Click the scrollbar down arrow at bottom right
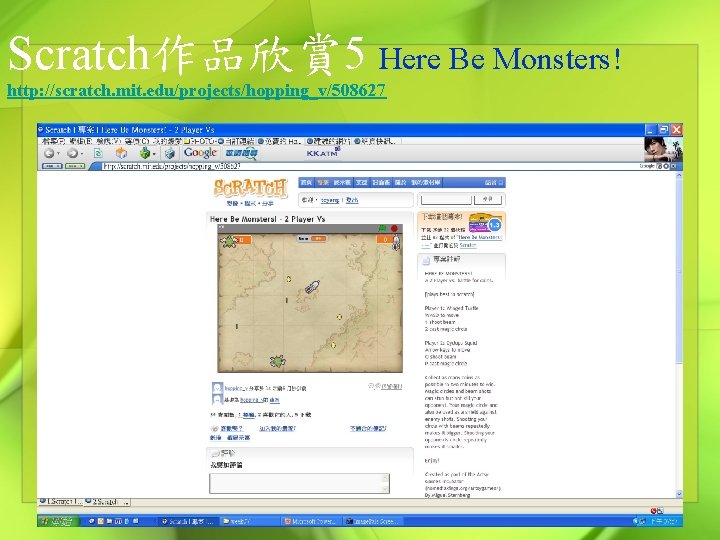Viewport: 720px width, 540px height. pyautogui.click(x=679, y=494)
